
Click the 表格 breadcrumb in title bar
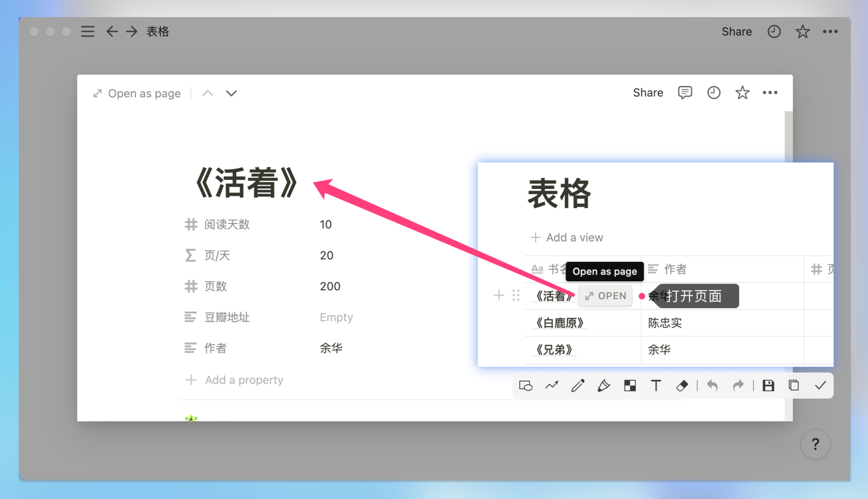coord(158,31)
